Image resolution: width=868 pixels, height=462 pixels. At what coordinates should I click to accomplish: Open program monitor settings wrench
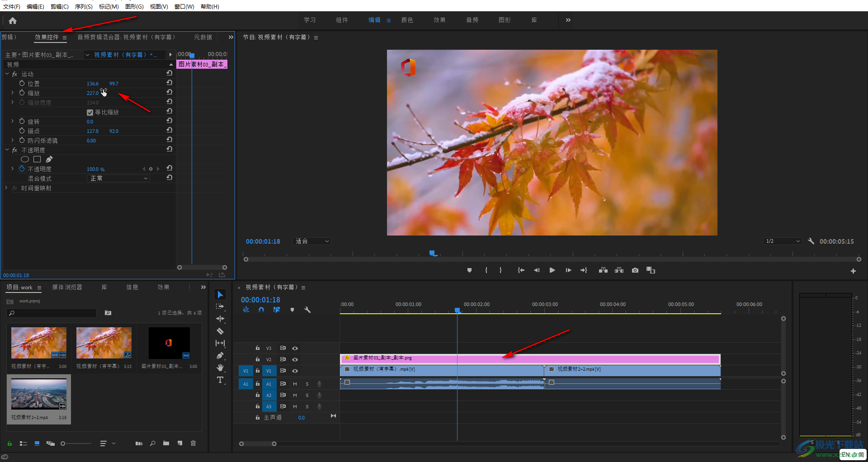click(811, 241)
